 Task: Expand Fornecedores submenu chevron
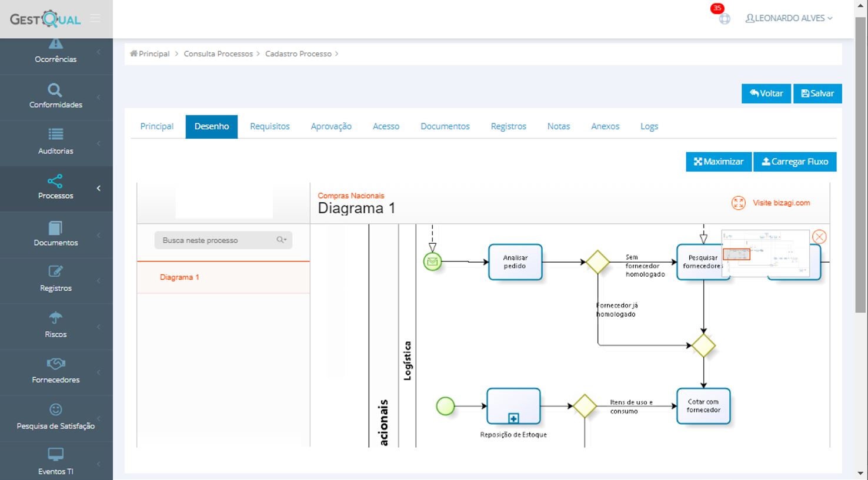[99, 372]
